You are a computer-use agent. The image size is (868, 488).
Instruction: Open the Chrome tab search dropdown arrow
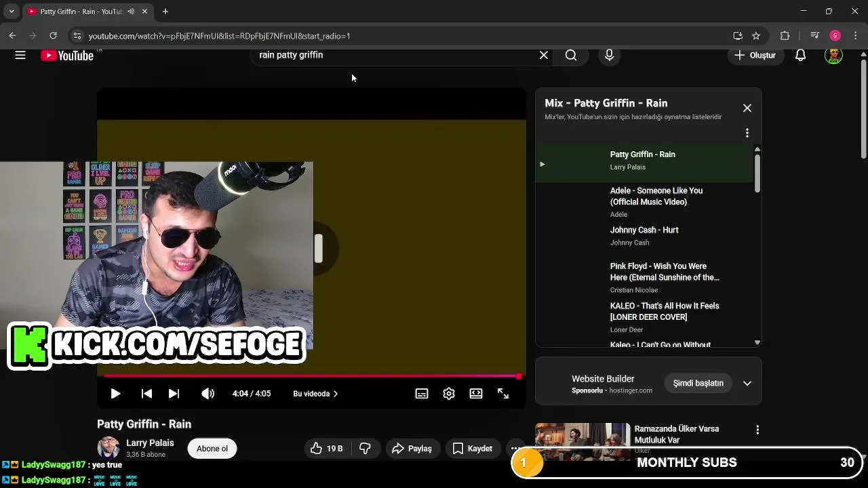tap(11, 12)
